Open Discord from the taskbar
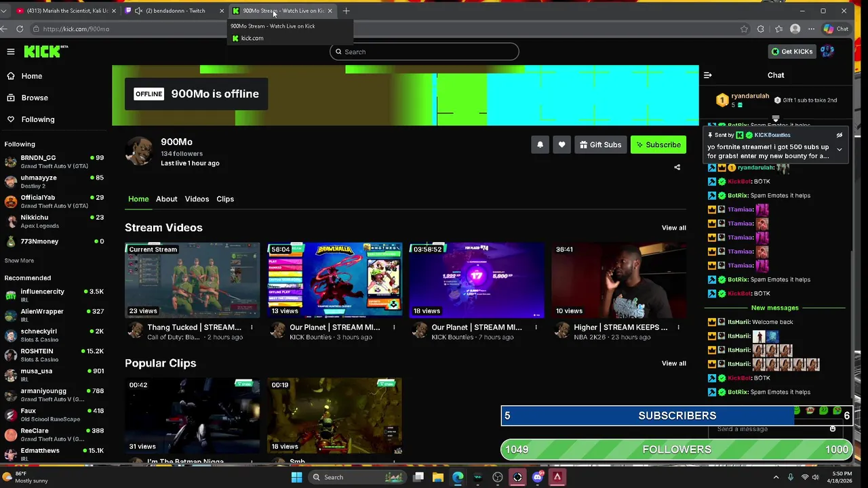868x488 pixels. coord(538,477)
